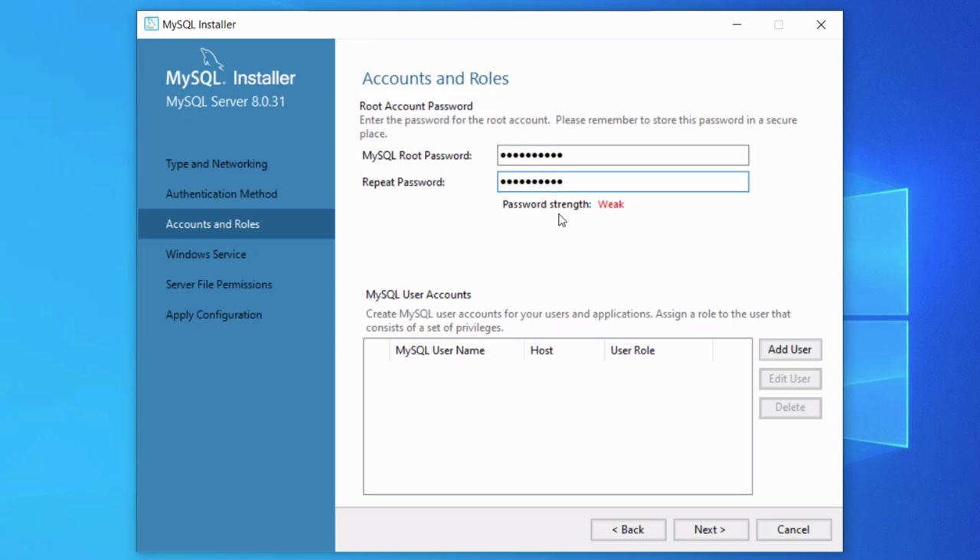Click the MySQL Installer title bar icon

click(152, 24)
